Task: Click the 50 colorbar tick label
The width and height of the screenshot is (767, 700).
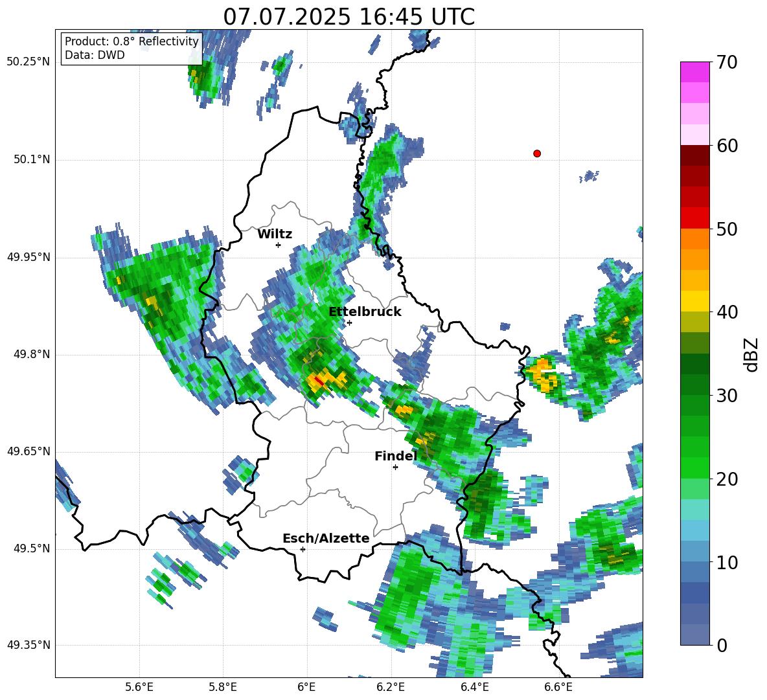Action: click(x=726, y=229)
